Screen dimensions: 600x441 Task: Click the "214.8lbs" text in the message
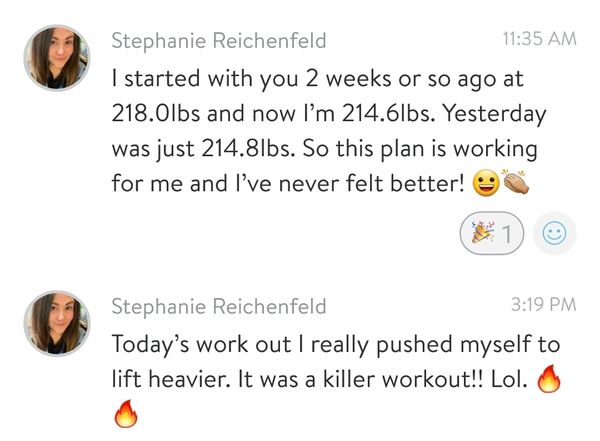click(248, 149)
